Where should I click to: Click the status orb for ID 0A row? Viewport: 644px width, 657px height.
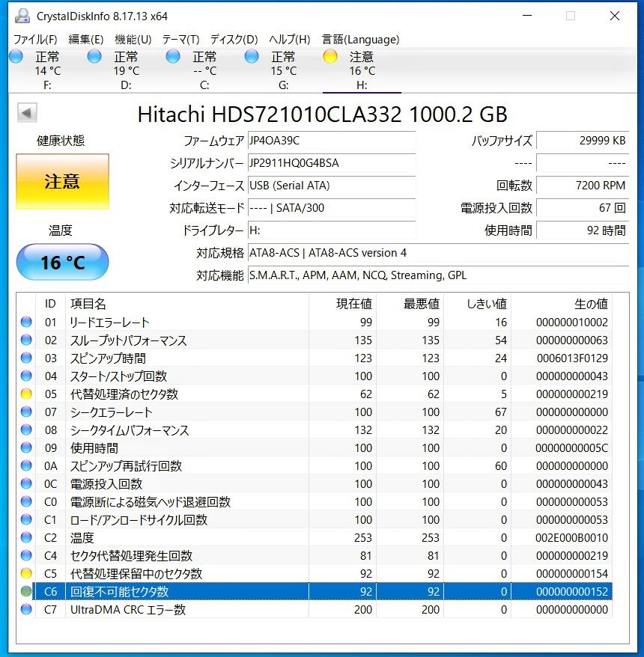[26, 465]
